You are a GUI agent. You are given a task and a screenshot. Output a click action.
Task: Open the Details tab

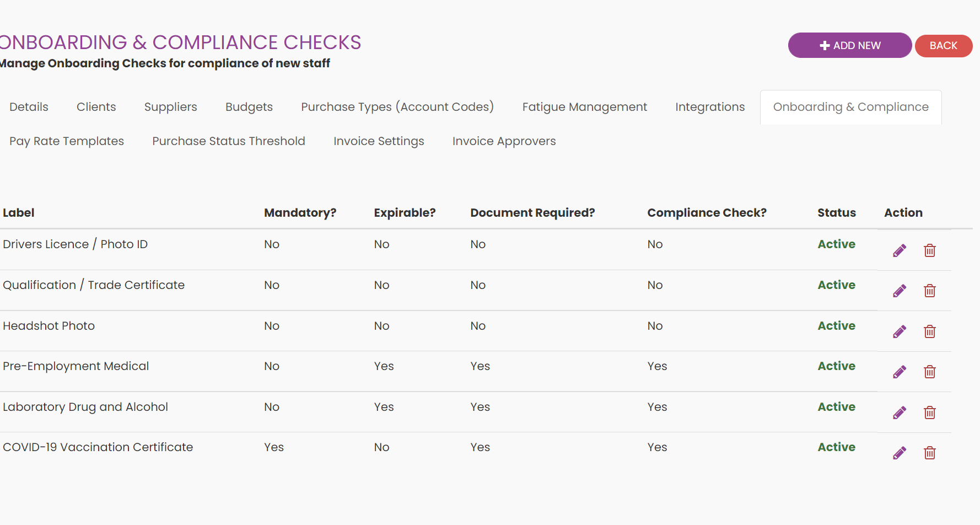coord(29,107)
